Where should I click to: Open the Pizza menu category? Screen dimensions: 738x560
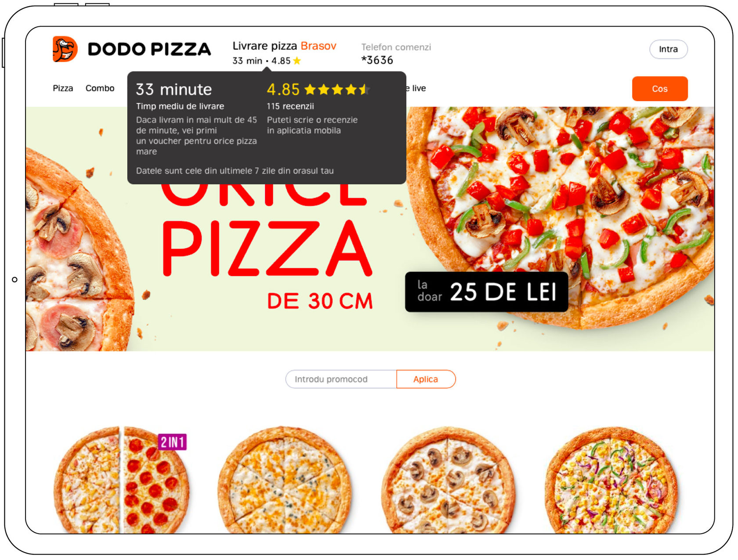coord(63,88)
